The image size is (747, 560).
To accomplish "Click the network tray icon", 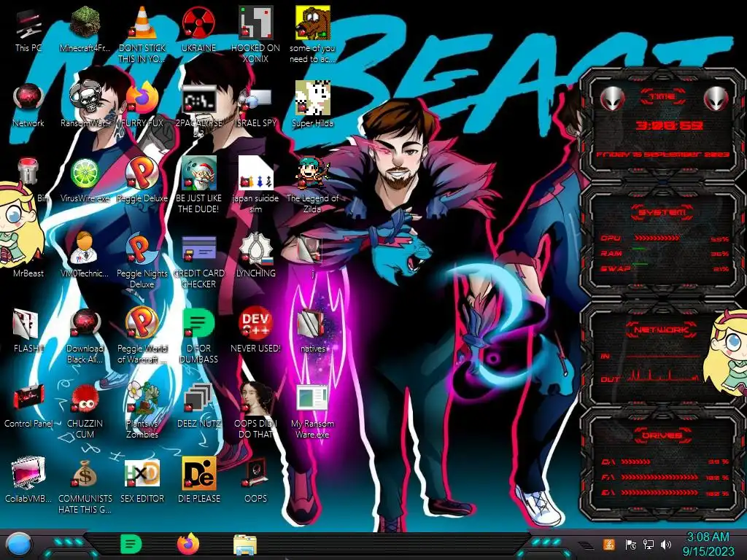I will (649, 544).
